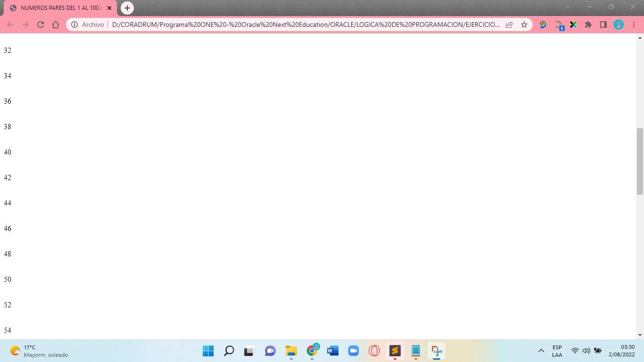Bookmark this page with the star icon
644x362 pixels.
click(524, 25)
